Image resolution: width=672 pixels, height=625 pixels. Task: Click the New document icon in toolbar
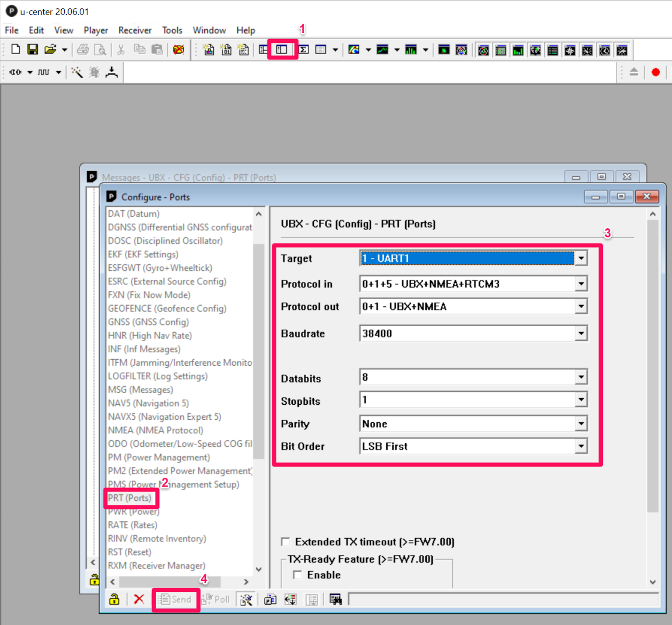click(16, 50)
